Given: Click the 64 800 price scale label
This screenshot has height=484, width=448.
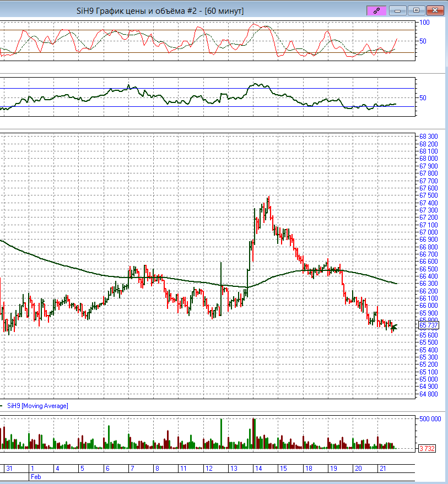Looking at the screenshot, I should (x=428, y=394).
